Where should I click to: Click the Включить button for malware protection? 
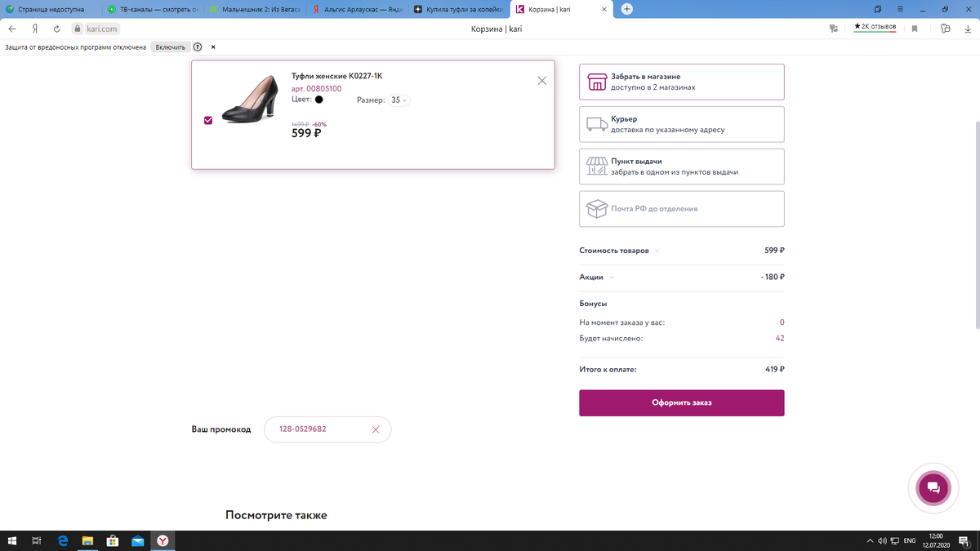pos(170,47)
